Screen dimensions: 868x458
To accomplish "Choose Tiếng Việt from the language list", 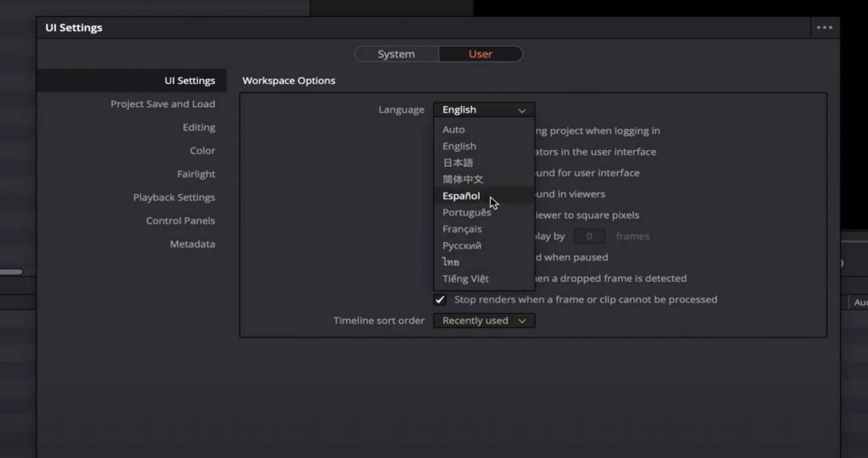I will pyautogui.click(x=484, y=278).
